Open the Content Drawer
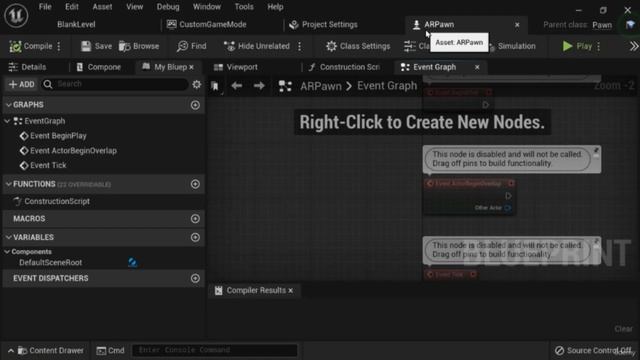This screenshot has width=640, height=360. point(46,351)
